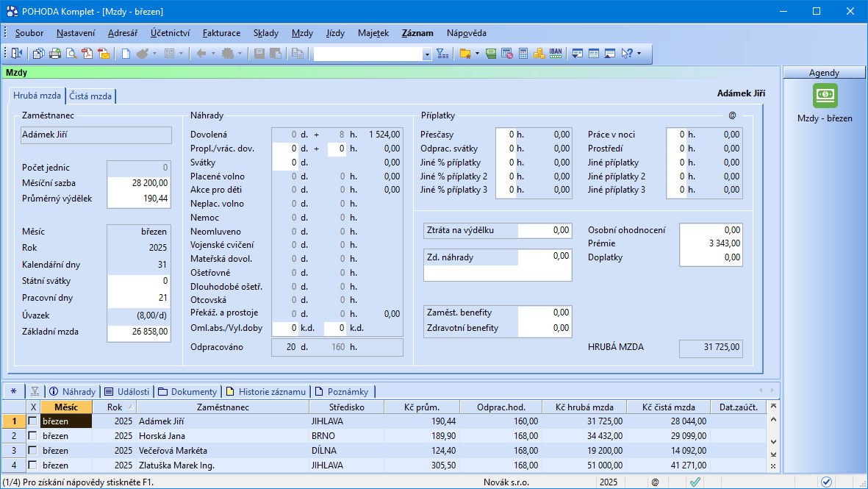Click the back arrow toolbar icon
The width and height of the screenshot is (868, 489).
click(201, 54)
